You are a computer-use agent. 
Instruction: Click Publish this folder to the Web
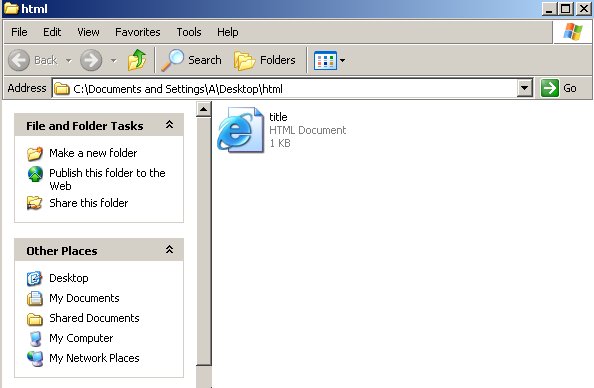tap(107, 179)
